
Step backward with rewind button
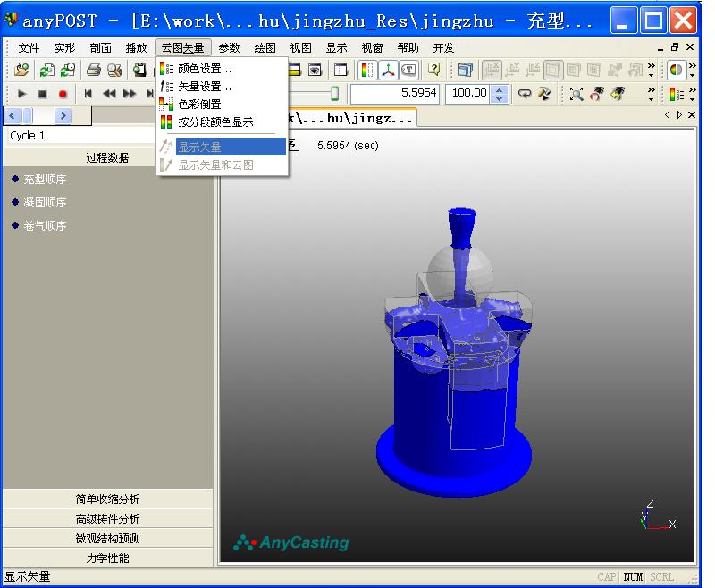click(x=109, y=94)
